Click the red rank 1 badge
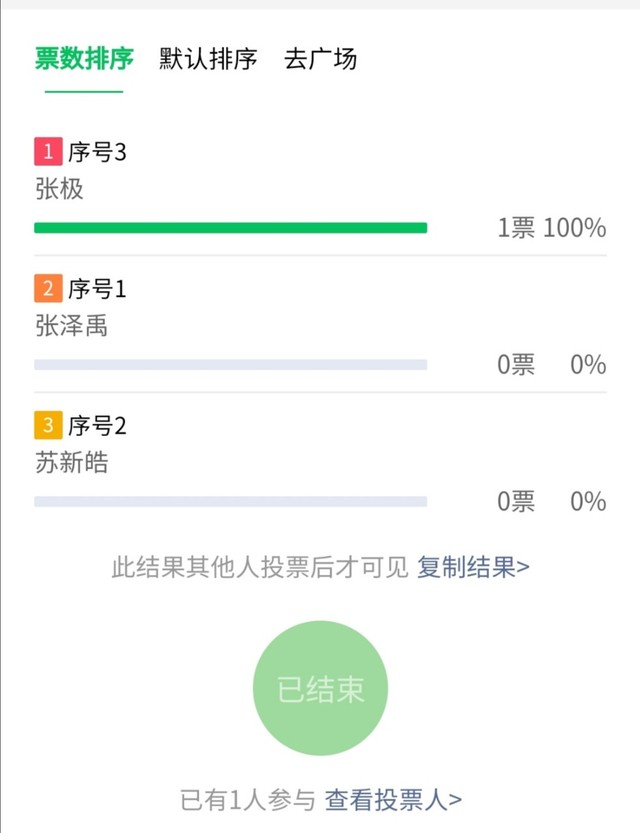Screen dimensions: 640x833 click(x=48, y=152)
